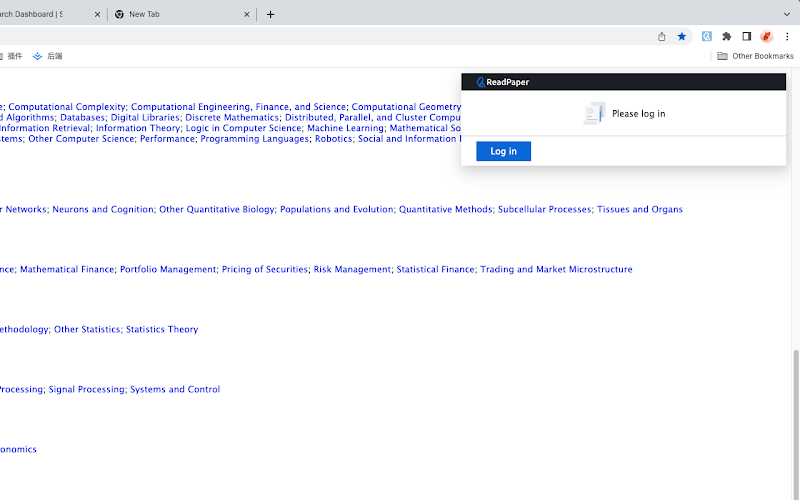Close the New Tab tab
Image resolution: width=800 pixels, height=500 pixels.
tap(246, 14)
